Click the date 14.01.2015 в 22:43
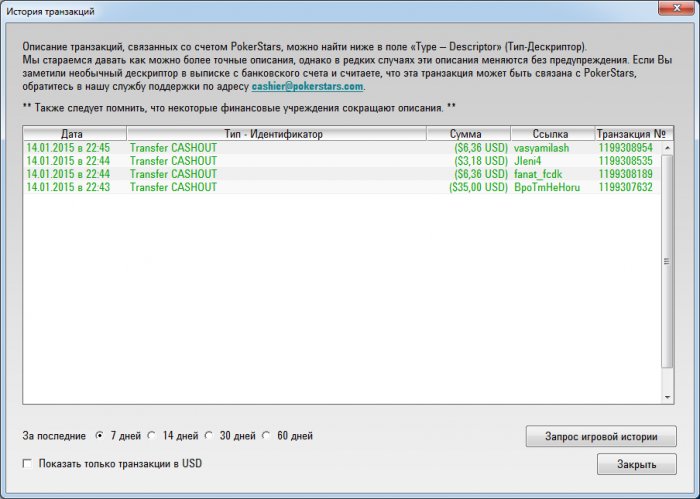Screen dimensions: 700x499 pos(68,187)
